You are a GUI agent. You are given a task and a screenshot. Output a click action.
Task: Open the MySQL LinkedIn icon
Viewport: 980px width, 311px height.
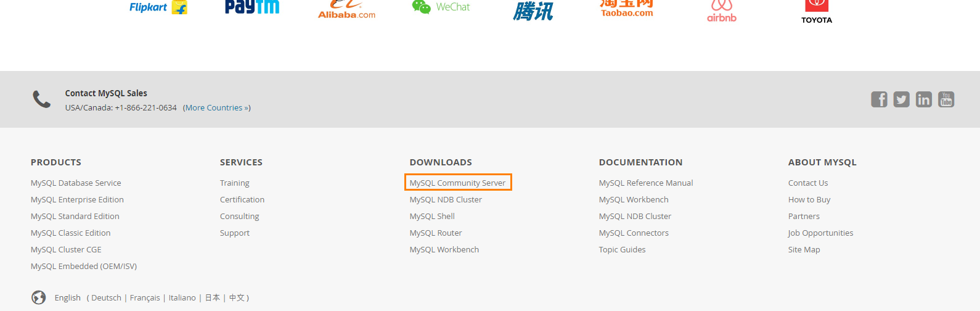[923, 99]
